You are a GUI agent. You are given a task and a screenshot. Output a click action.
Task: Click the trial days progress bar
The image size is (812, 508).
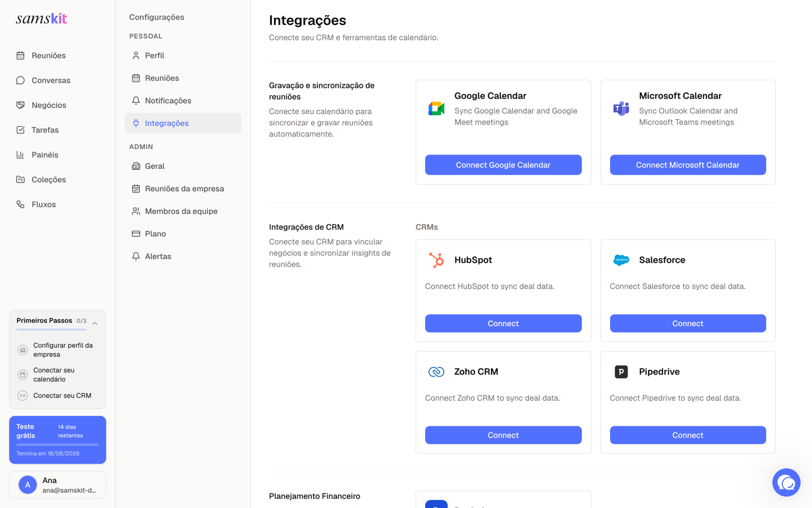tap(58, 445)
